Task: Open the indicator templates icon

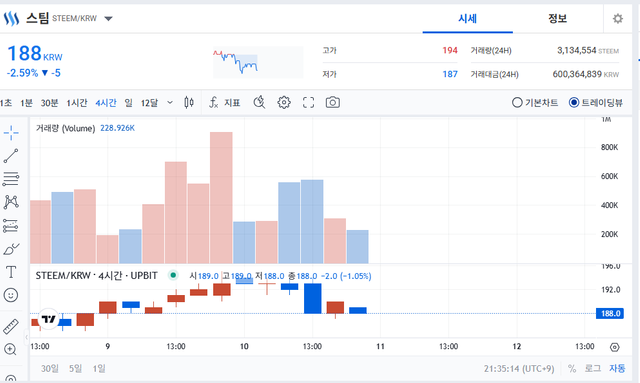Action: 259,102
